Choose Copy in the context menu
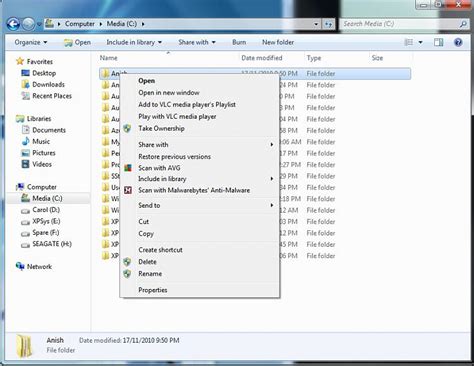The width and height of the screenshot is (474, 366). click(199, 234)
